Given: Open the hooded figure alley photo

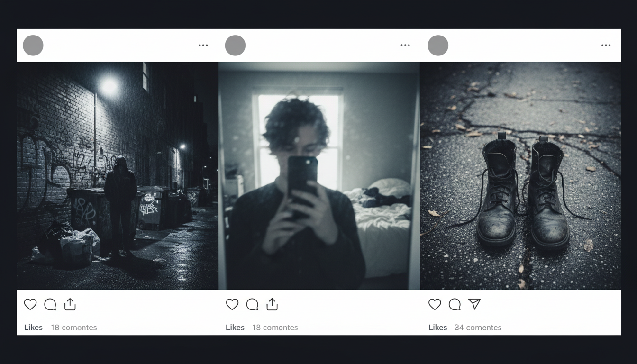Looking at the screenshot, I should point(118,176).
